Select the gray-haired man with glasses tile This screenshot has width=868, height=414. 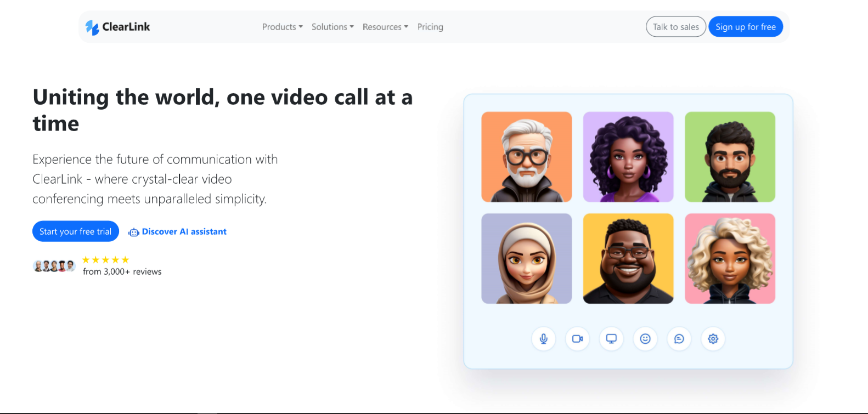click(x=527, y=157)
